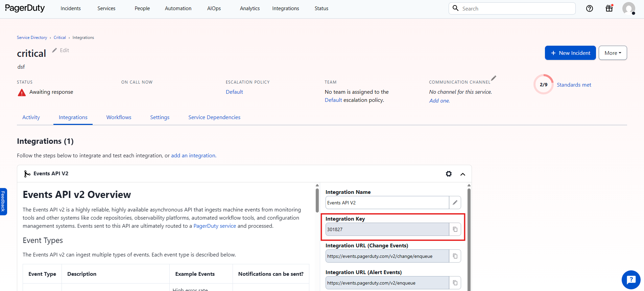Screen dimensions: 644x291
Task: Open the Default escalation policy link
Action: (x=234, y=92)
